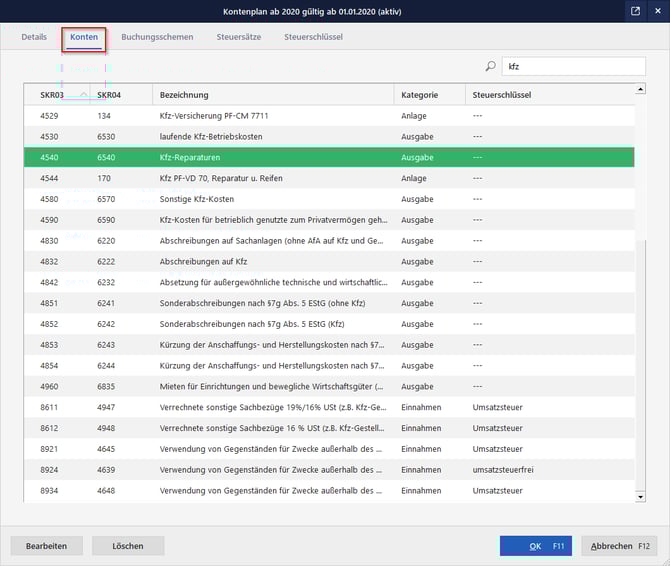
Task: Select row Verrechnete sonstige Sachbezüge 16 % USt
Action: (329, 428)
